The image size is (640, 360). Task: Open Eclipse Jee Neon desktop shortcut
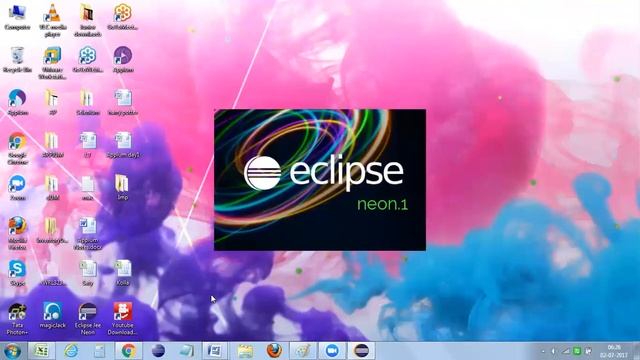(87, 318)
